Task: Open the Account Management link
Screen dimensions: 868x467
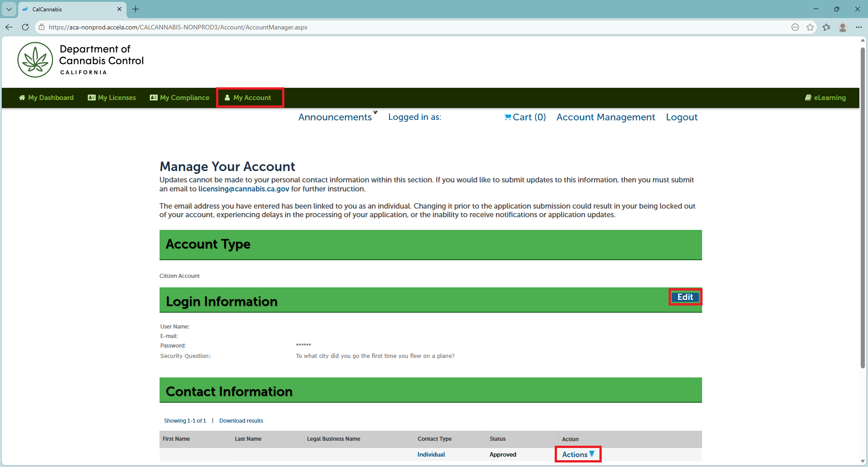Action: coord(606,117)
